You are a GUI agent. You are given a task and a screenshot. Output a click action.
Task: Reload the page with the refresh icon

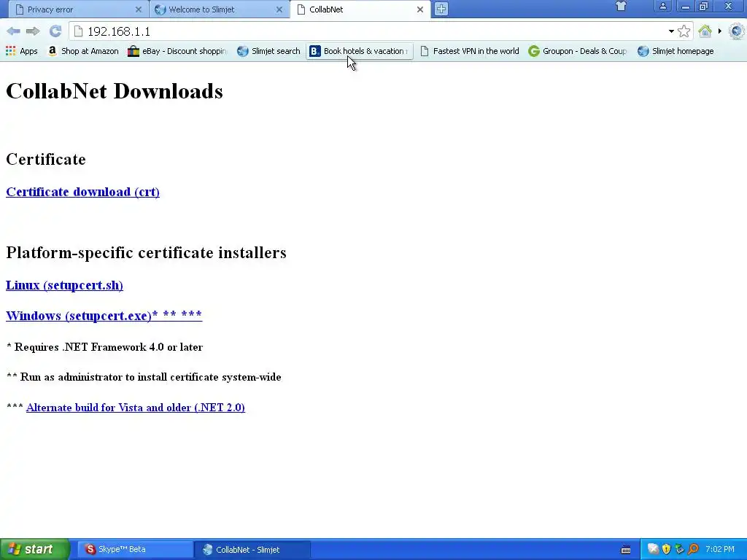click(x=55, y=31)
